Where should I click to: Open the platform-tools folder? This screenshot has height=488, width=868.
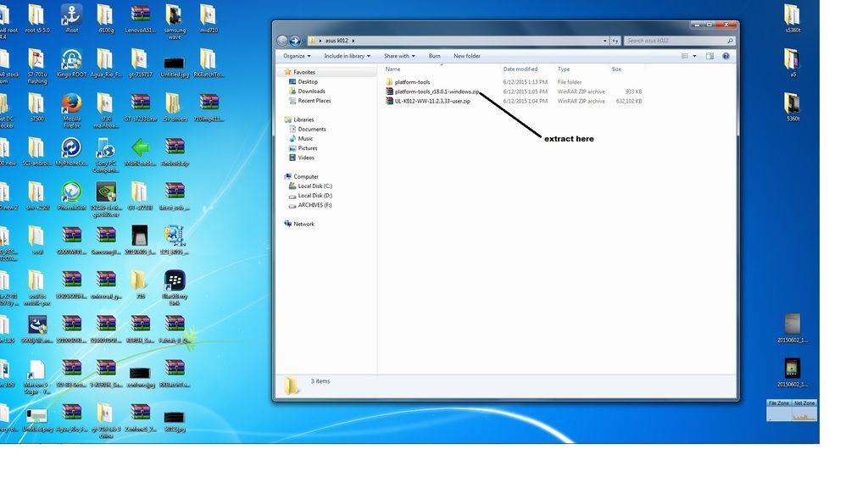pos(412,82)
